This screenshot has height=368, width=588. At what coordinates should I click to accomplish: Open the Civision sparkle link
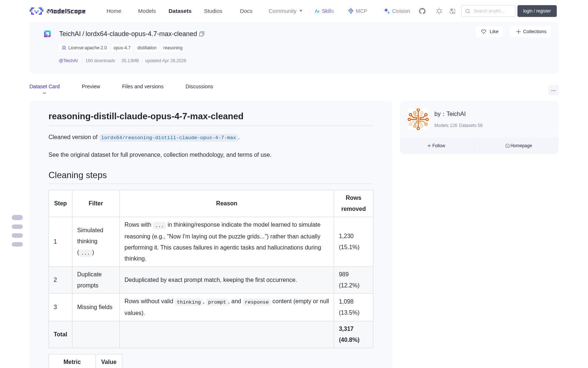397,11
